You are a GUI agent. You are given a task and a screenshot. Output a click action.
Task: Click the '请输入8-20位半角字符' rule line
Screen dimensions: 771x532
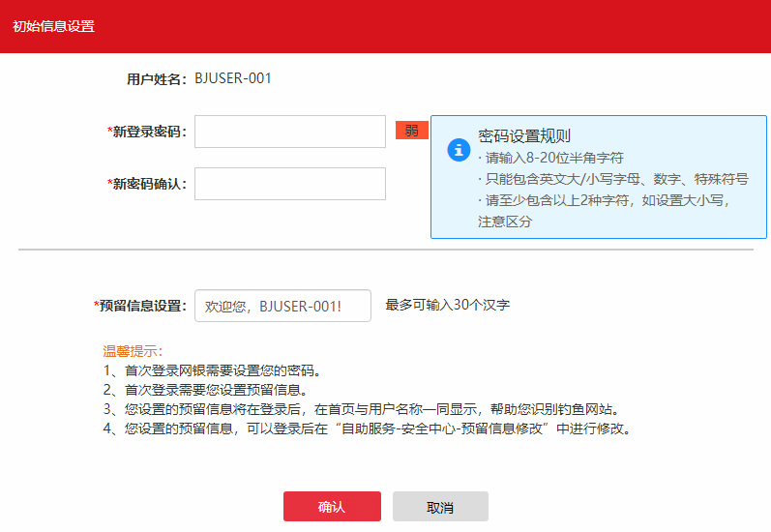point(550,158)
